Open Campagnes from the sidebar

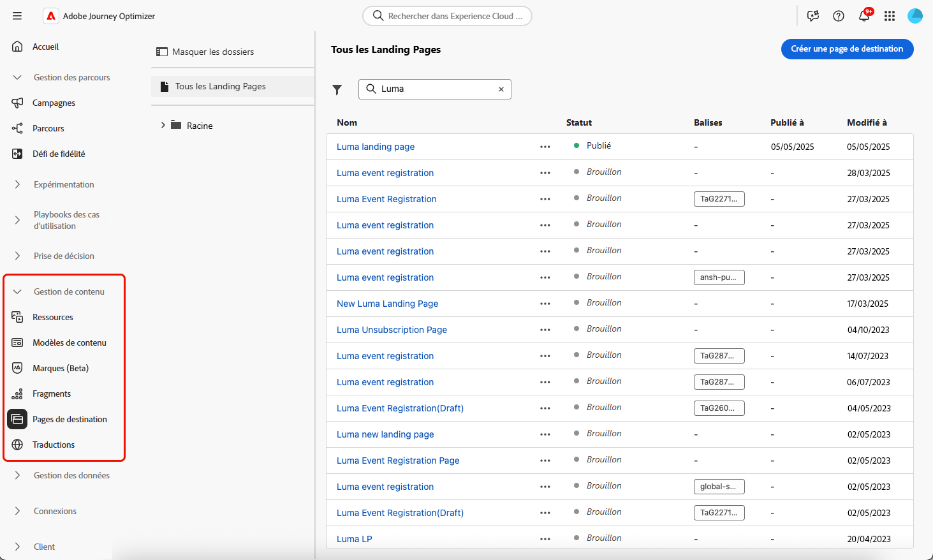[x=54, y=103]
